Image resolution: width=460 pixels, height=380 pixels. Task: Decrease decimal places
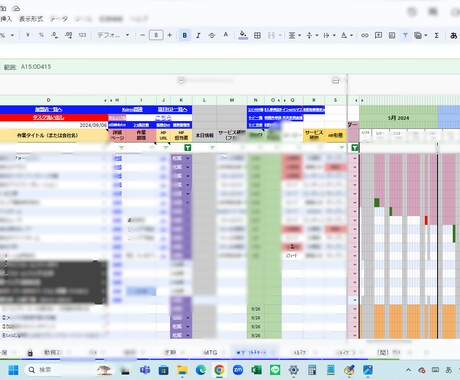(x=55, y=35)
